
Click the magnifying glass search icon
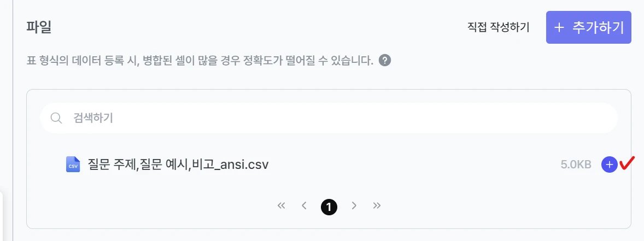[56, 118]
